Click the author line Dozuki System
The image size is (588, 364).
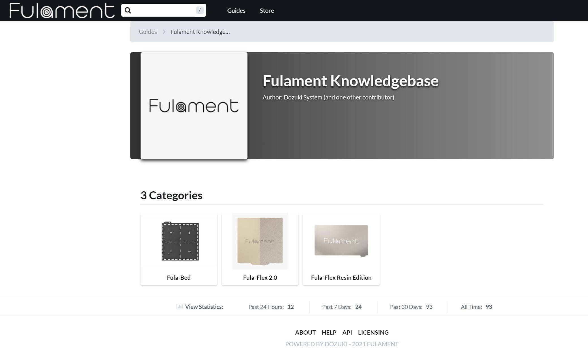coord(328,97)
